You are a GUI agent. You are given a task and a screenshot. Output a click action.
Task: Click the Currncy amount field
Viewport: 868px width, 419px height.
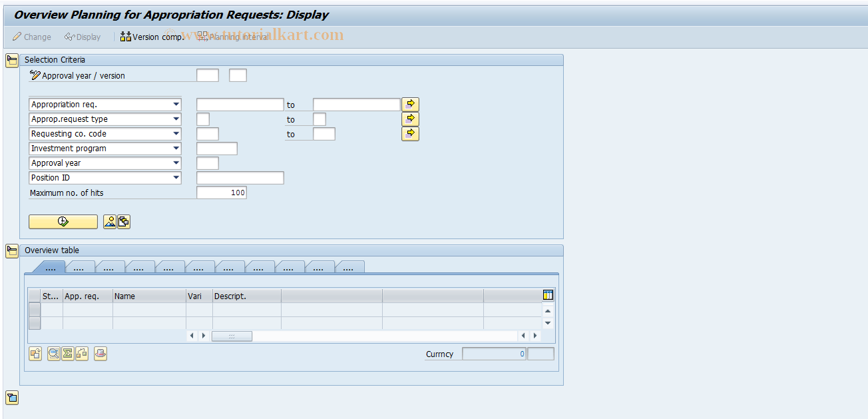point(494,354)
